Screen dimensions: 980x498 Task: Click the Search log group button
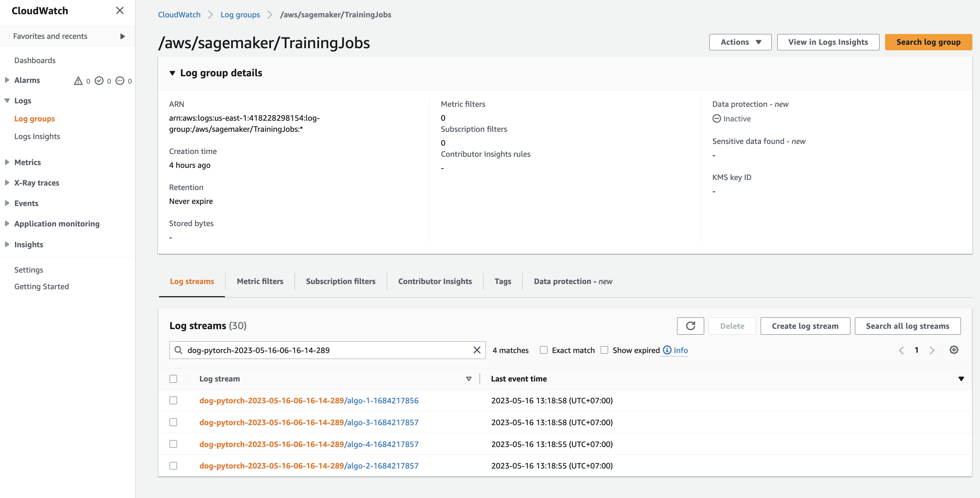[928, 42]
